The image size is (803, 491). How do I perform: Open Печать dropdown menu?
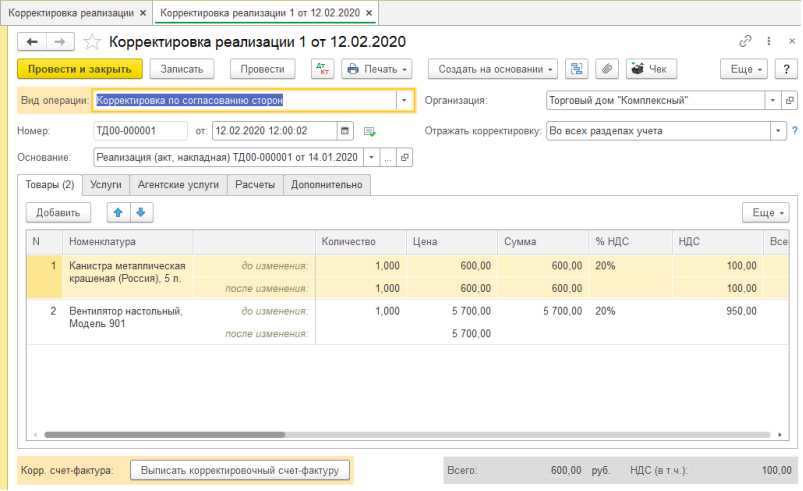tap(377, 69)
